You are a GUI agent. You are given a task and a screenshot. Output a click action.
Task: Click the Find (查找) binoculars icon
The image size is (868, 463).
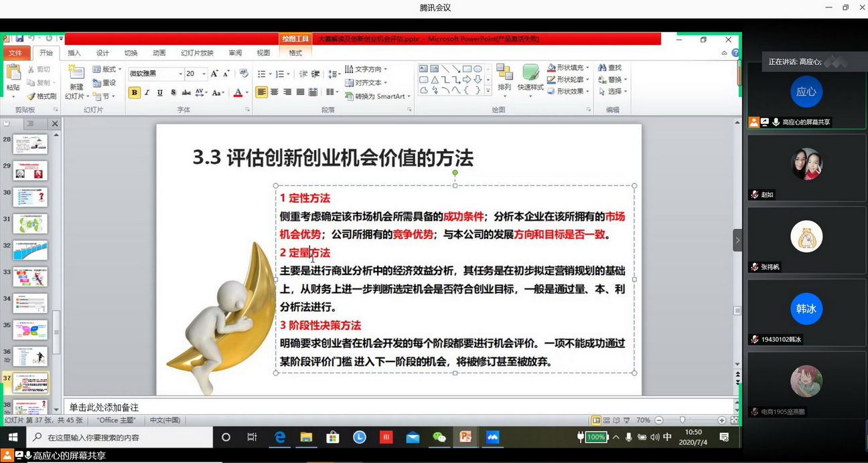pos(603,68)
